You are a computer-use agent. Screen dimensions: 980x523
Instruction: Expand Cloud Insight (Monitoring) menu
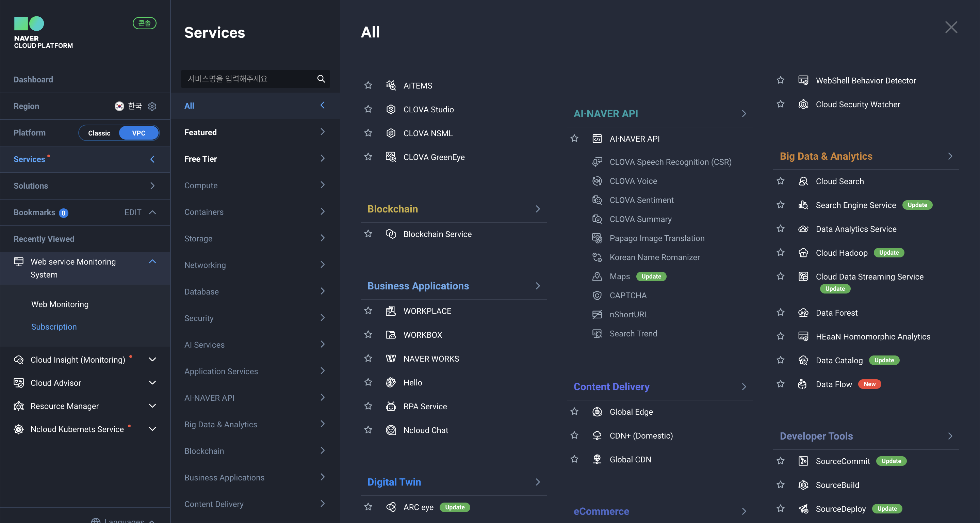[152, 360]
